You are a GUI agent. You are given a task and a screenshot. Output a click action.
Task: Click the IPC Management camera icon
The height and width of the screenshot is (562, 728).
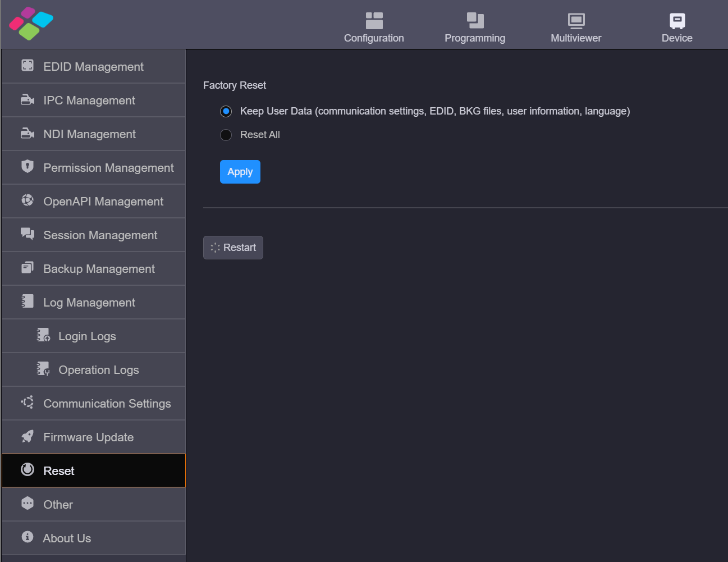click(28, 100)
